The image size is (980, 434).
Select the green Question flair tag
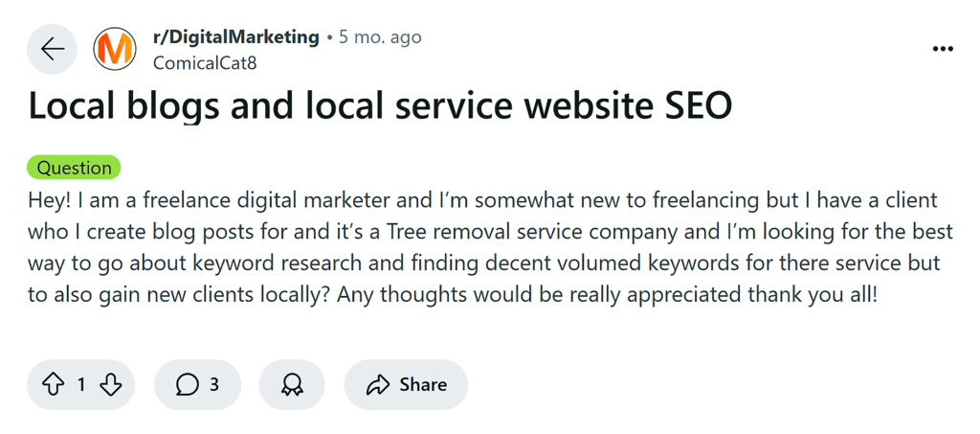click(x=74, y=168)
